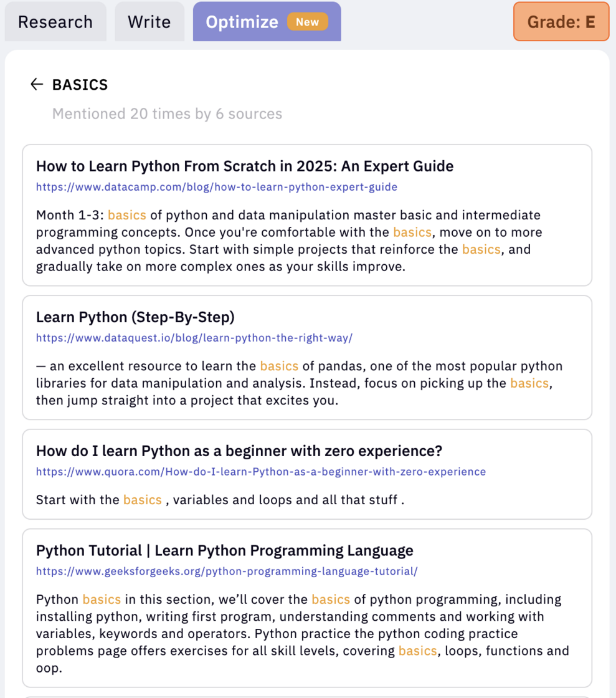The height and width of the screenshot is (698, 616).
Task: Click title 'How do I learn Python as a beginner'
Action: tap(239, 451)
